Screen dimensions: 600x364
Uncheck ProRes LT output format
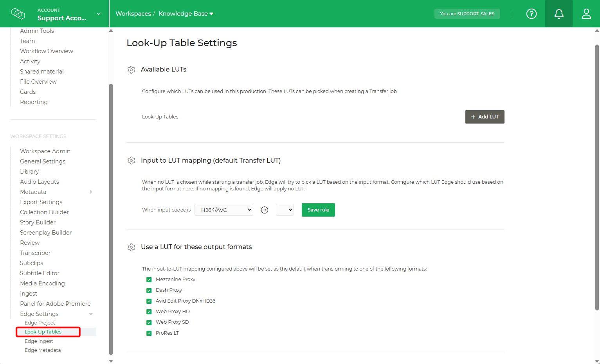click(149, 333)
